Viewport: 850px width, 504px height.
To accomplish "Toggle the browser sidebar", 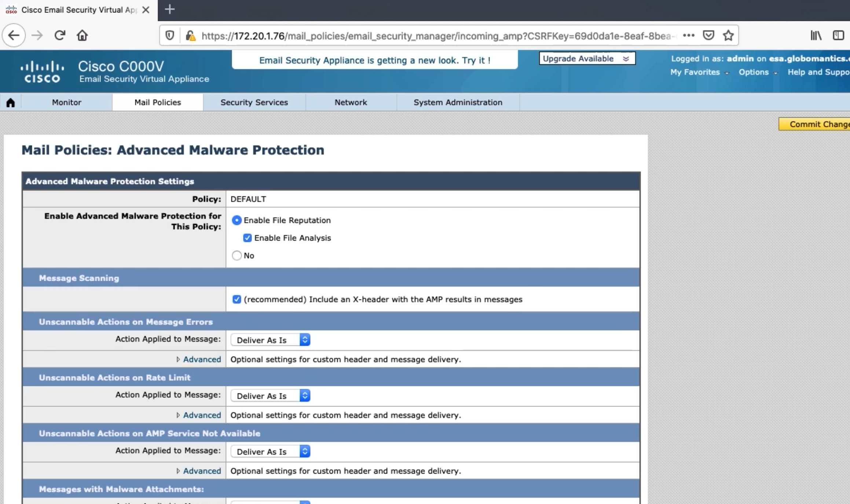I will pos(838,36).
